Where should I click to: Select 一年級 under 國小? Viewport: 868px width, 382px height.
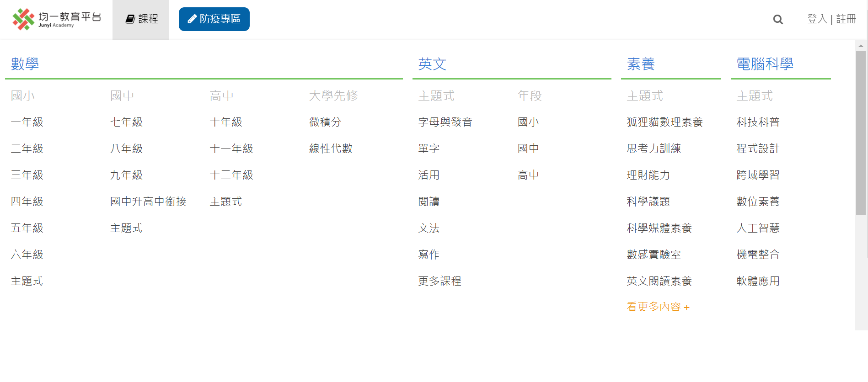coord(27,122)
